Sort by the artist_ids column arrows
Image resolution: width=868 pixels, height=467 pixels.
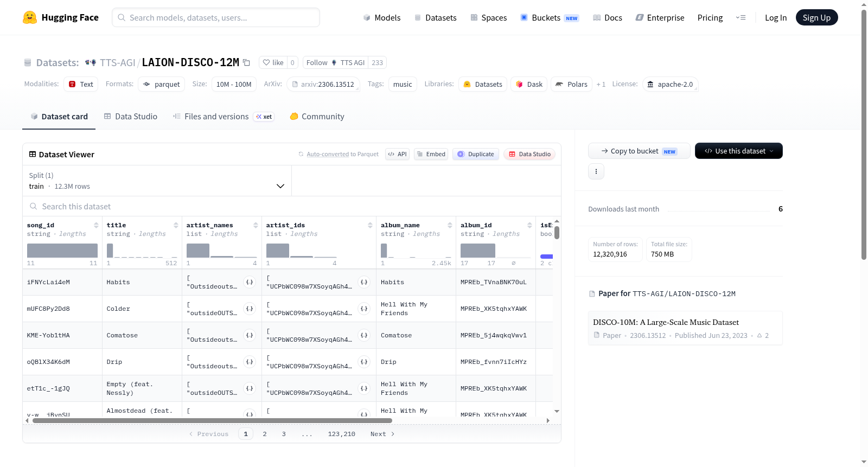(x=370, y=225)
